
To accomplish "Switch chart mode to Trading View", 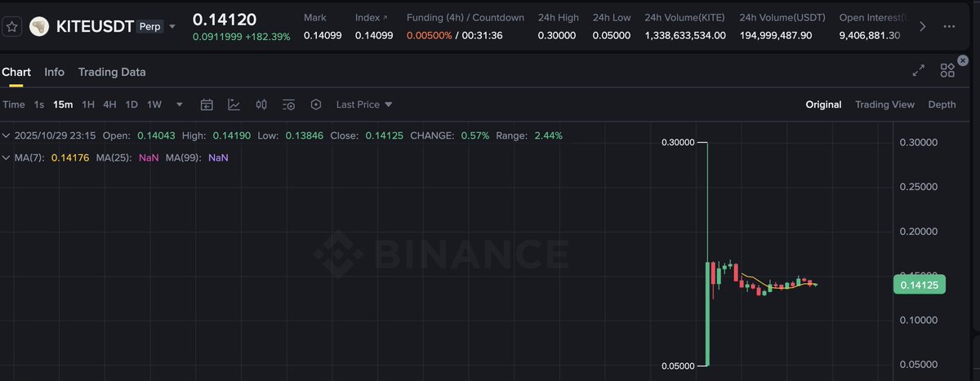I will (884, 104).
